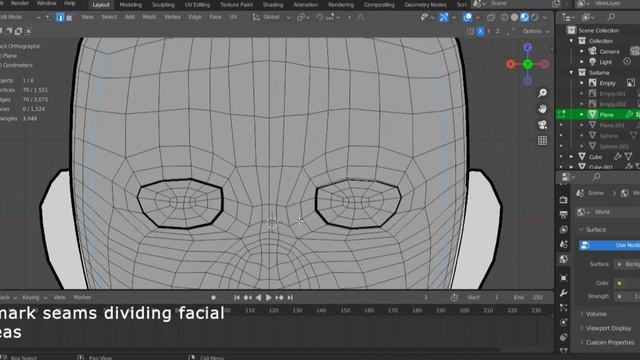Switch orthographic/perspective grid icon
This screenshot has width=640, height=360.
542,141
